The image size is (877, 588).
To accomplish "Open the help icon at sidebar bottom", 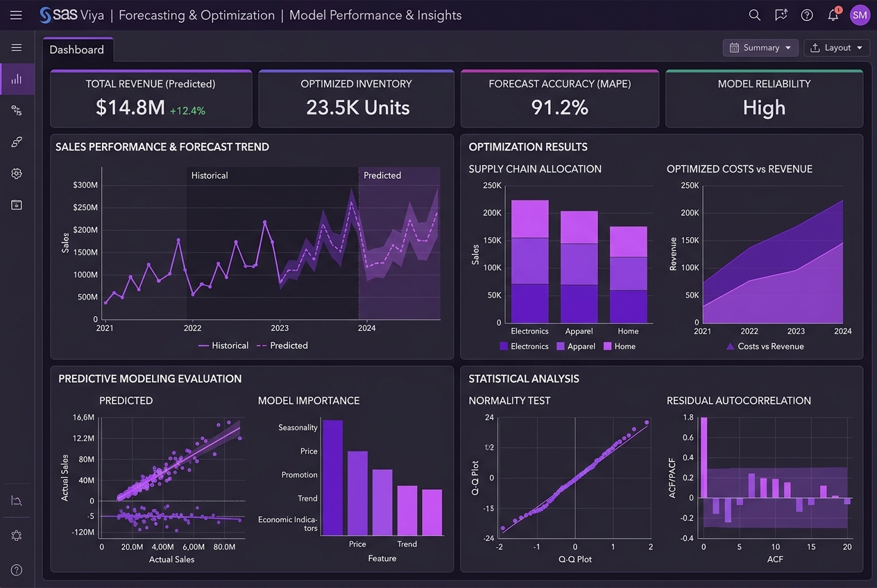I will [17, 570].
